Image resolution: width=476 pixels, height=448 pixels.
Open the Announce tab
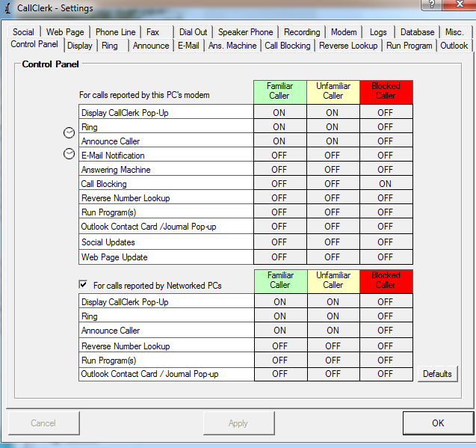coord(151,46)
